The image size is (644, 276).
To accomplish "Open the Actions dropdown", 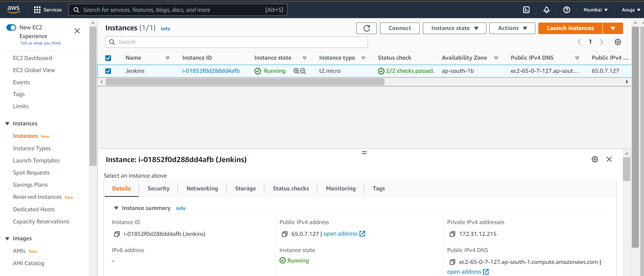I will (512, 28).
